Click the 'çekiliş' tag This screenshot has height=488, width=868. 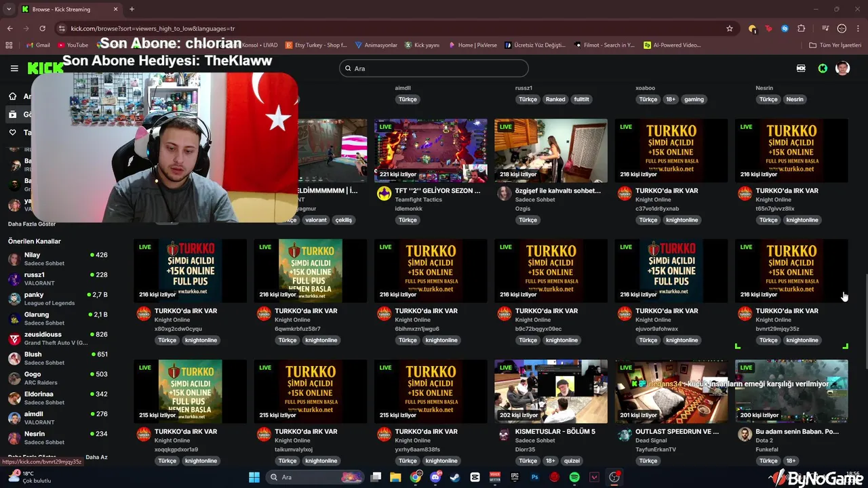(x=344, y=220)
